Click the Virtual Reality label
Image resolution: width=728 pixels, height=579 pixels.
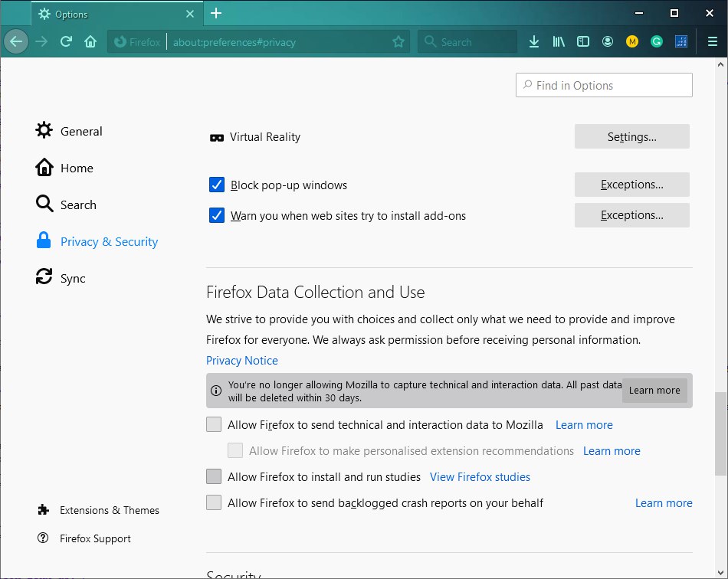(265, 137)
